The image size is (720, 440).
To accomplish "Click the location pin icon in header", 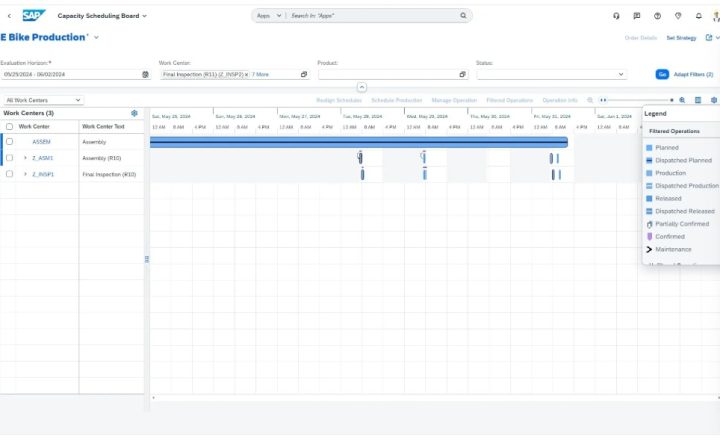I will (x=678, y=16).
